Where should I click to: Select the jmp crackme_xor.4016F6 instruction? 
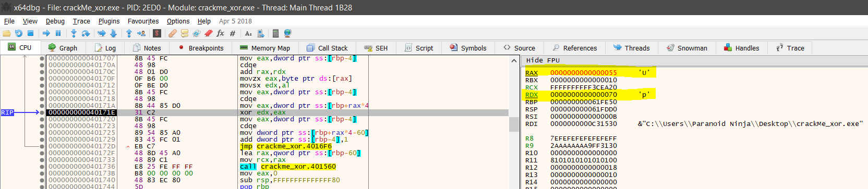[286, 146]
